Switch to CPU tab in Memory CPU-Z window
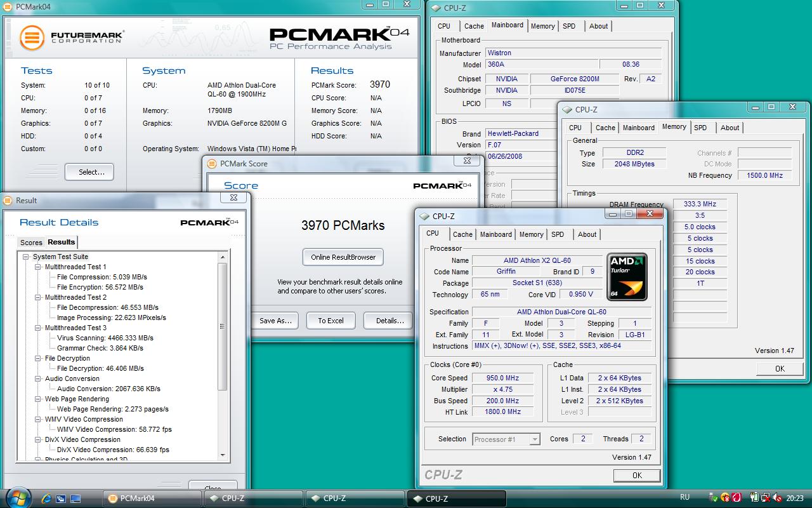Image resolution: width=812 pixels, height=508 pixels. click(x=575, y=128)
